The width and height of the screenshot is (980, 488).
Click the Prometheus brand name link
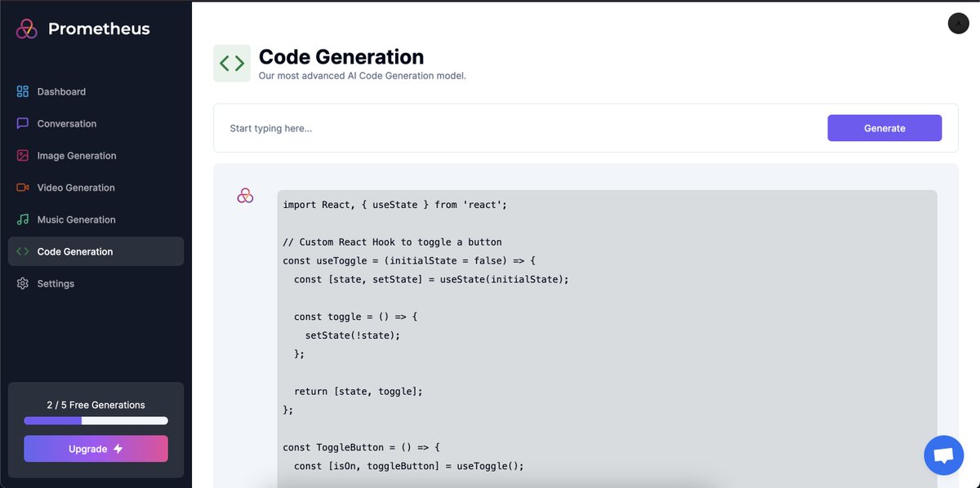(x=99, y=29)
